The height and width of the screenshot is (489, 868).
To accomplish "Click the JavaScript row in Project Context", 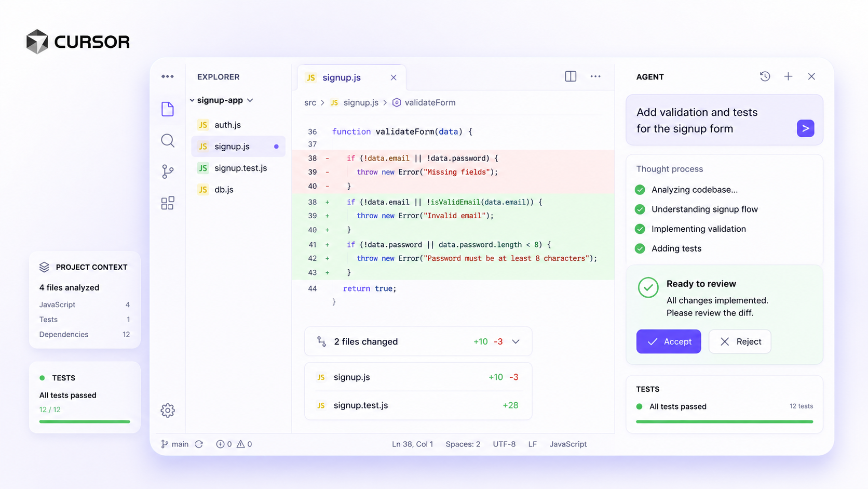I will pyautogui.click(x=85, y=305).
